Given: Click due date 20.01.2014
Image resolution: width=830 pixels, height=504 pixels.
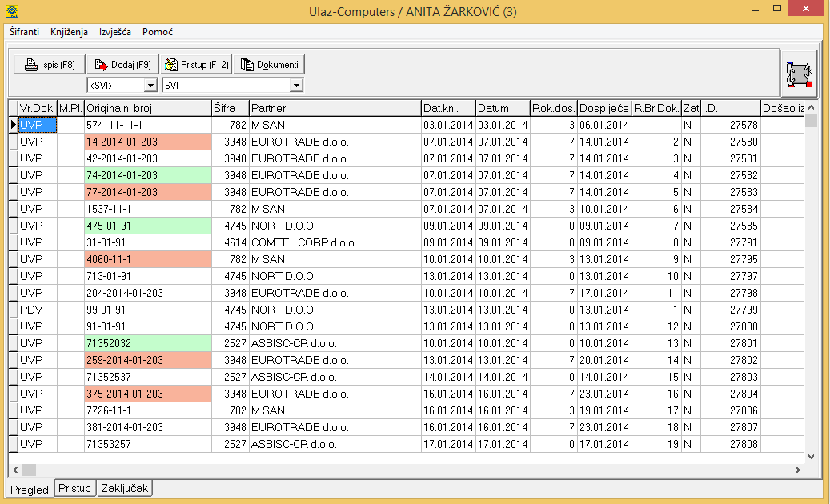Looking at the screenshot, I should [x=604, y=360].
